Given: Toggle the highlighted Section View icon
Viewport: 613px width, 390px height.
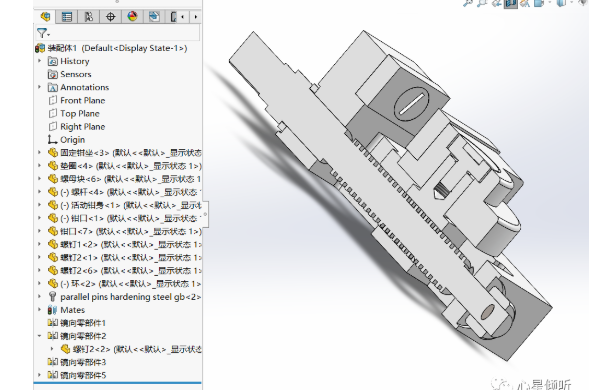Looking at the screenshot, I should click(x=510, y=4).
